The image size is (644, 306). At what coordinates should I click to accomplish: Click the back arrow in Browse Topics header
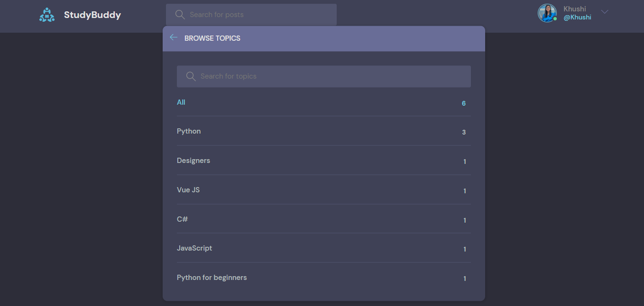click(174, 37)
